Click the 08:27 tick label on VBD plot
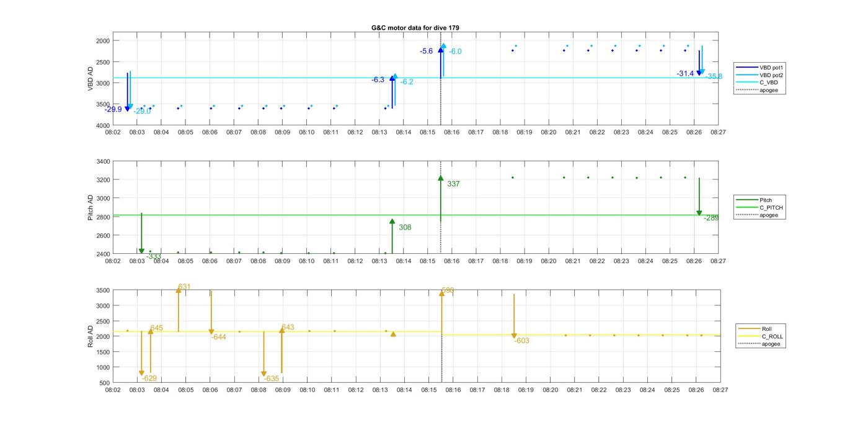Image resolution: width=868 pixels, height=430 pixels. tap(718, 132)
